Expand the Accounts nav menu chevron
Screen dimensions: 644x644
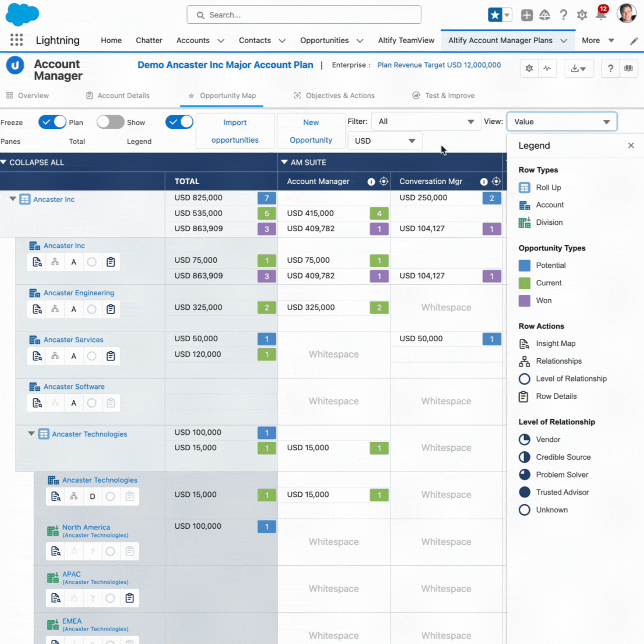click(221, 41)
